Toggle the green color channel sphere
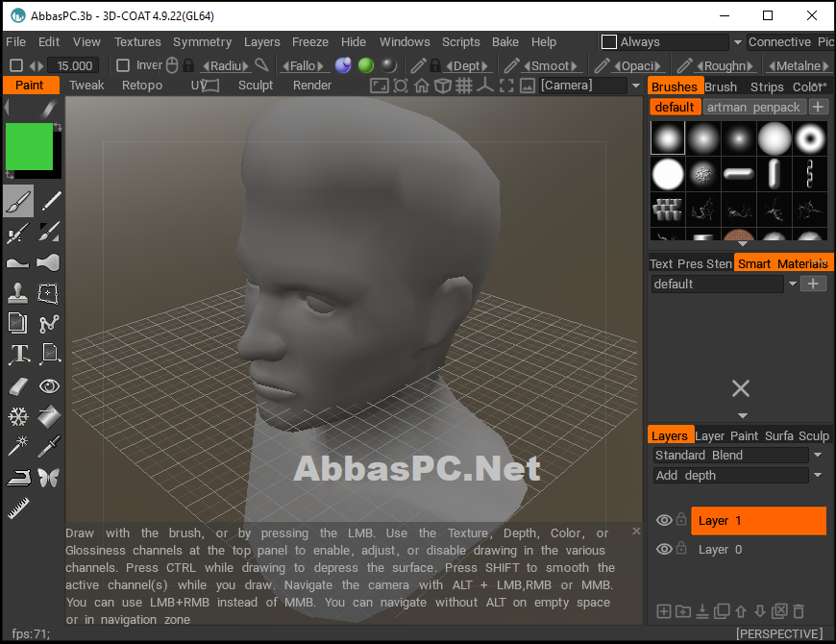 point(366,65)
